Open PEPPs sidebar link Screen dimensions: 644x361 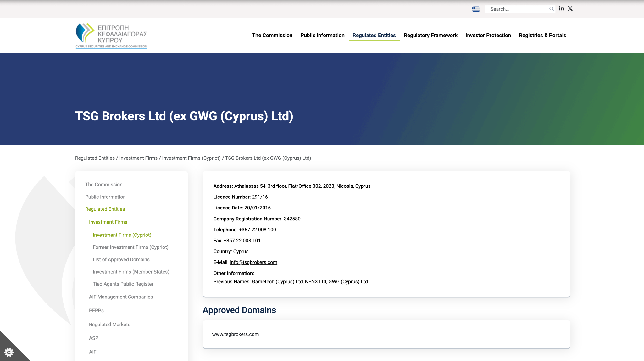click(96, 311)
